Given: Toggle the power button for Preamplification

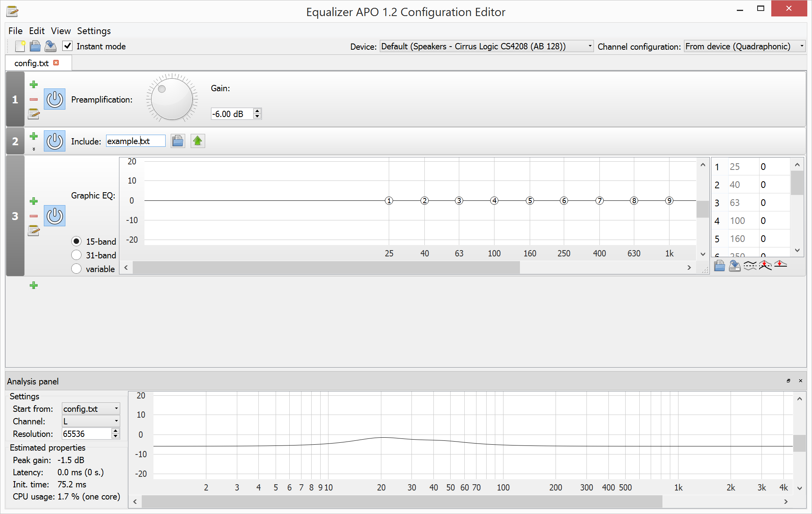Looking at the screenshot, I should (55, 99).
